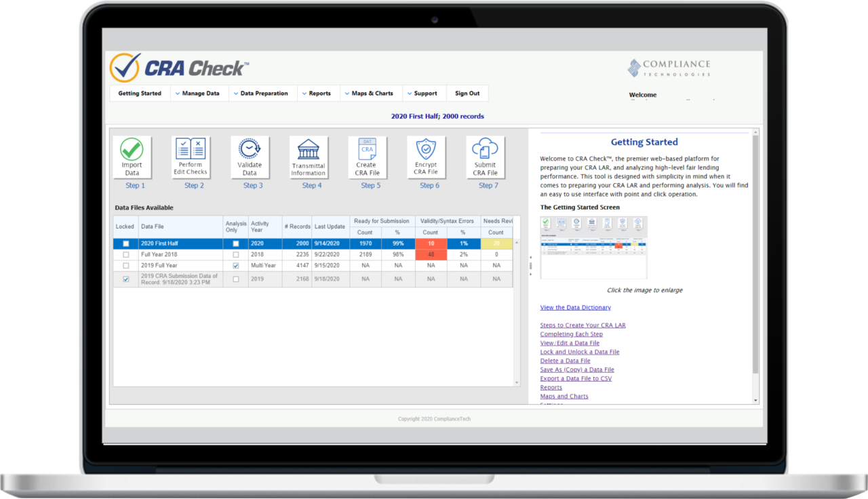This screenshot has width=868, height=499.
Task: Sort by the Data File column header
Action: pos(180,226)
